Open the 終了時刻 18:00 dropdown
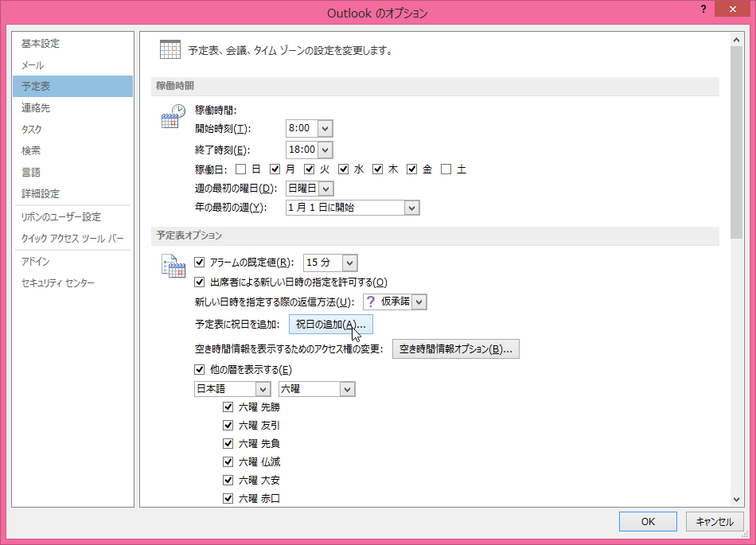756x545 pixels. click(325, 150)
